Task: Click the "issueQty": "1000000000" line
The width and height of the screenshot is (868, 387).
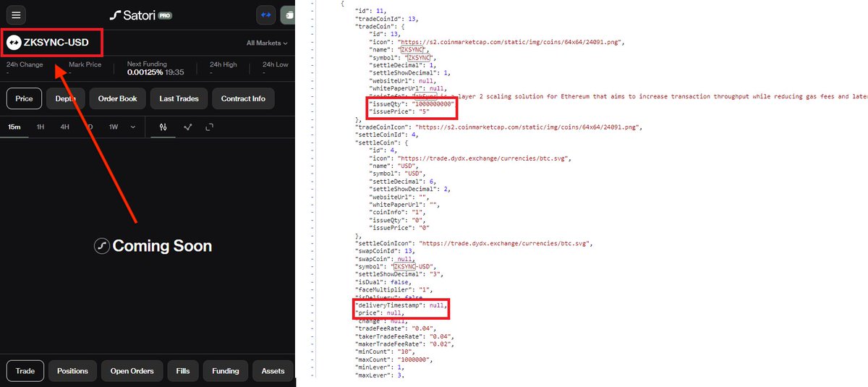Action: click(412, 104)
